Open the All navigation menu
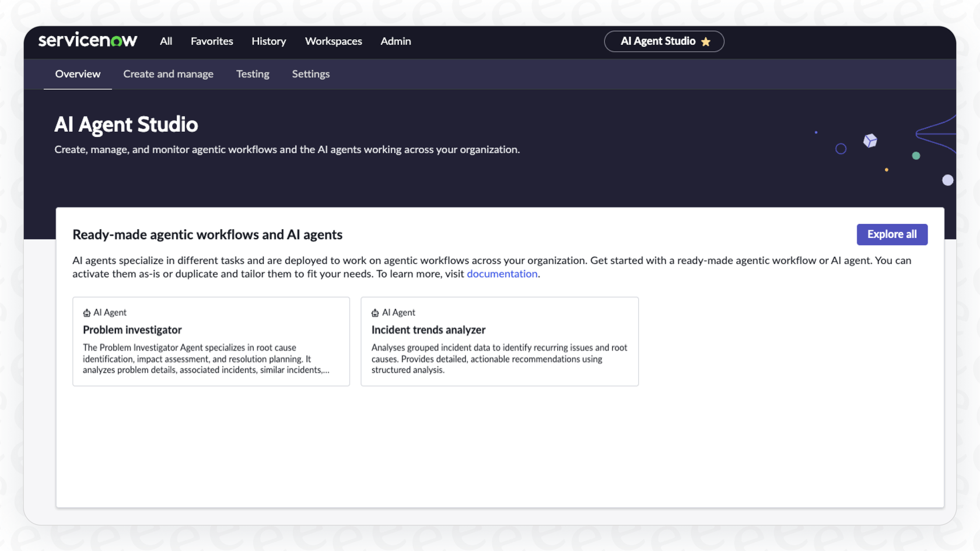Screen dimensions: 980x551 166,41
